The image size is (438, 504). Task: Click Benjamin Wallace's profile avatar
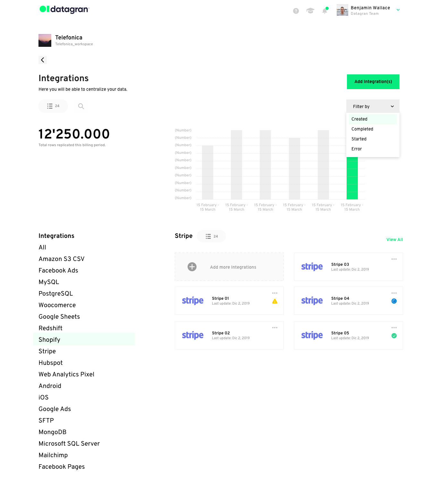point(342,10)
